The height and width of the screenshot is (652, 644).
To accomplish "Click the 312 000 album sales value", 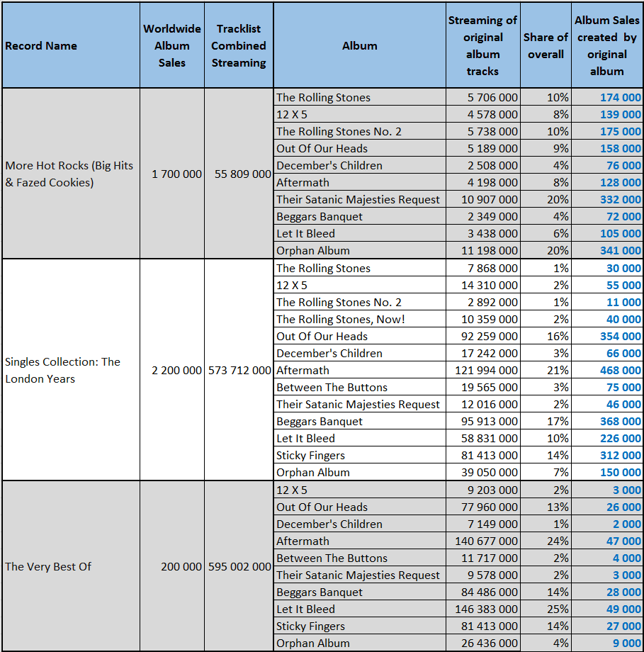I will [621, 456].
